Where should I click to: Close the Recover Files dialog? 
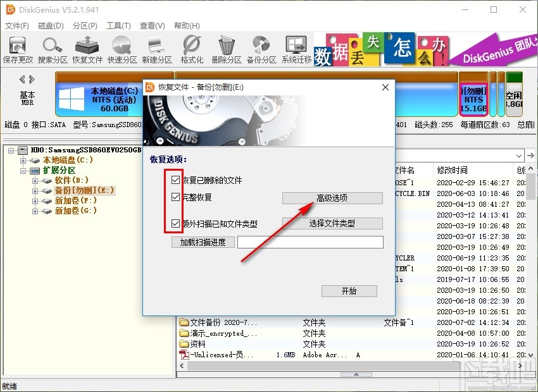[x=385, y=87]
